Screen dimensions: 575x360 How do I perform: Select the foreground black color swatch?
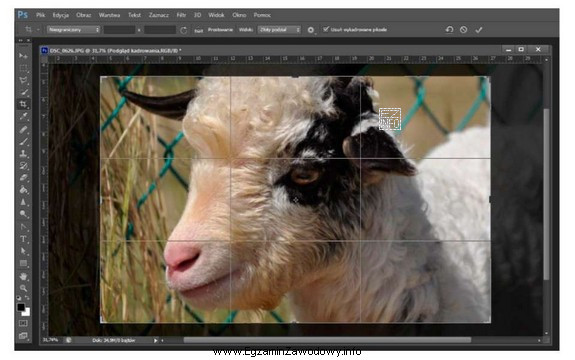pos(21,307)
